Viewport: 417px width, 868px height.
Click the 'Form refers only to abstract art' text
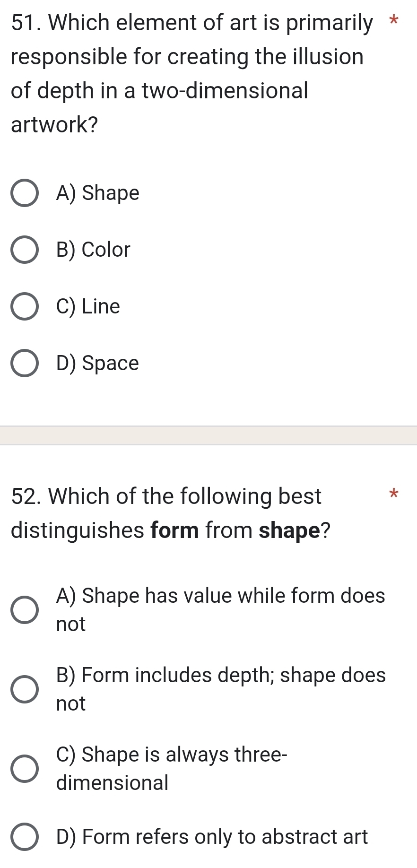(x=211, y=837)
